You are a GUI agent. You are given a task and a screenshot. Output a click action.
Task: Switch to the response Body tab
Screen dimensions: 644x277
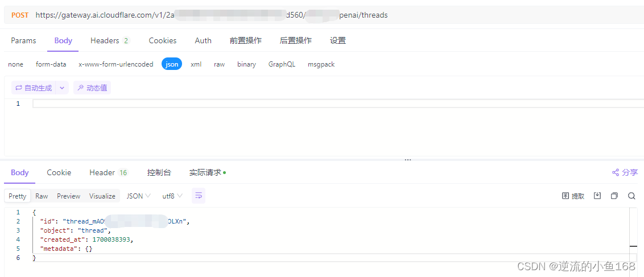pos(20,173)
